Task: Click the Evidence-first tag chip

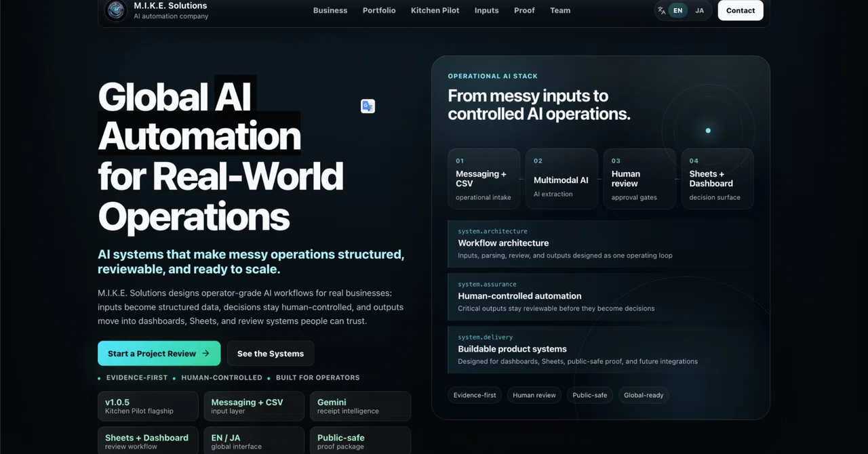Action: click(x=475, y=395)
